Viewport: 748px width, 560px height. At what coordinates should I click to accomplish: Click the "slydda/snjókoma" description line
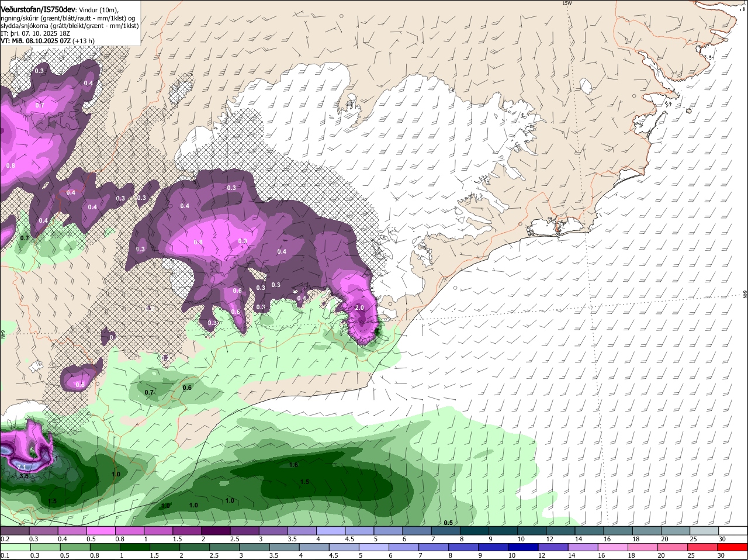[70, 26]
